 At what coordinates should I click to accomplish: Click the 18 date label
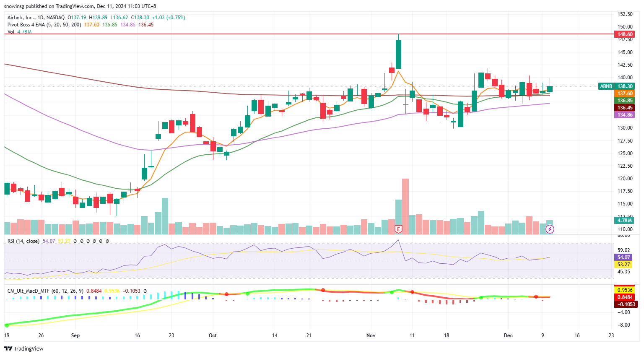tap(447, 335)
